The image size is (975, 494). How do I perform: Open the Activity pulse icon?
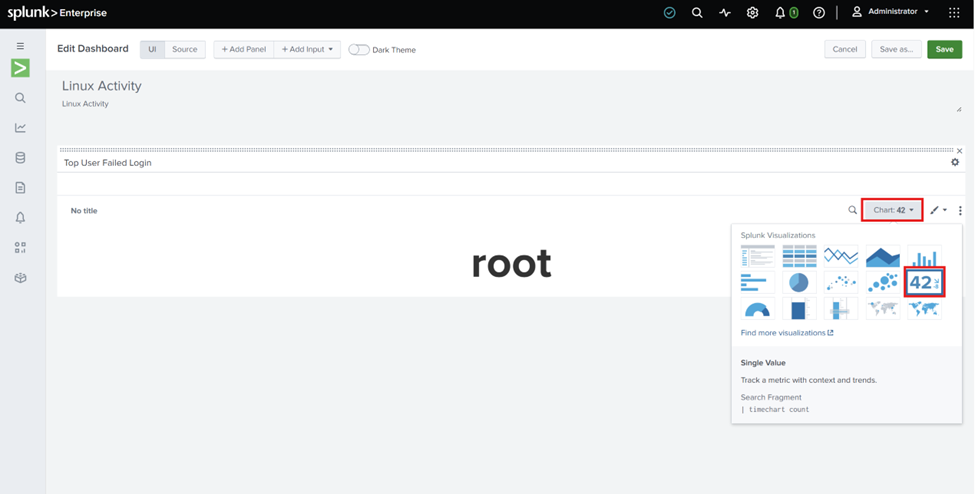725,12
